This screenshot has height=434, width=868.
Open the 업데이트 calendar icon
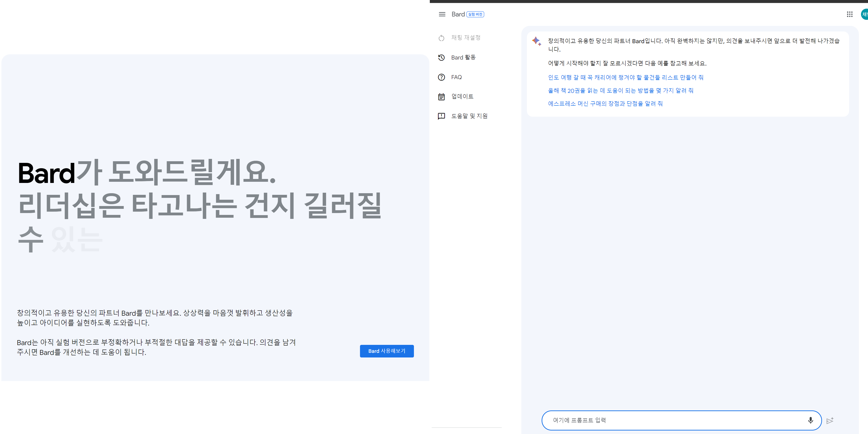tap(441, 96)
